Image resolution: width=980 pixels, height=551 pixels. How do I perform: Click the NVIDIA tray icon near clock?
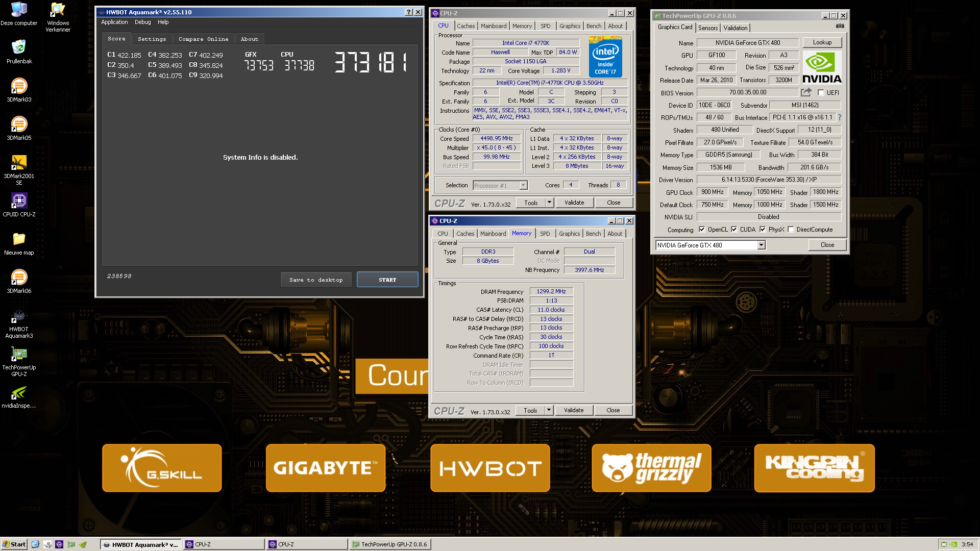point(953,544)
